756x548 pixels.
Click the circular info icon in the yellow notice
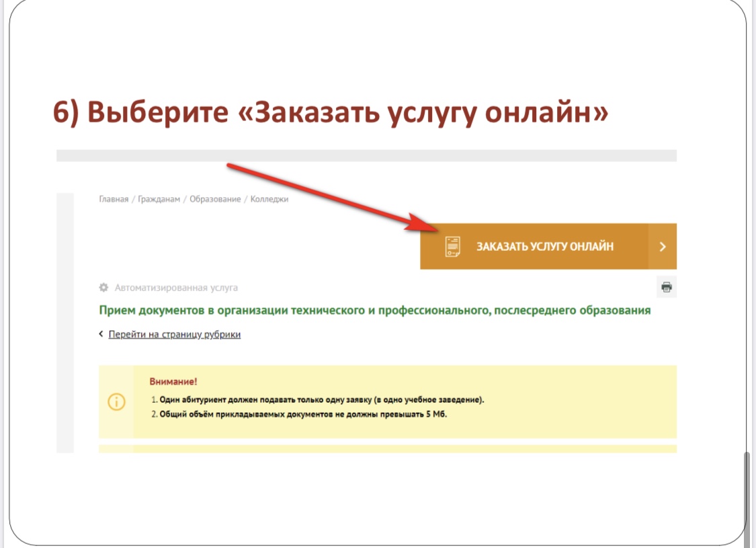click(x=116, y=402)
